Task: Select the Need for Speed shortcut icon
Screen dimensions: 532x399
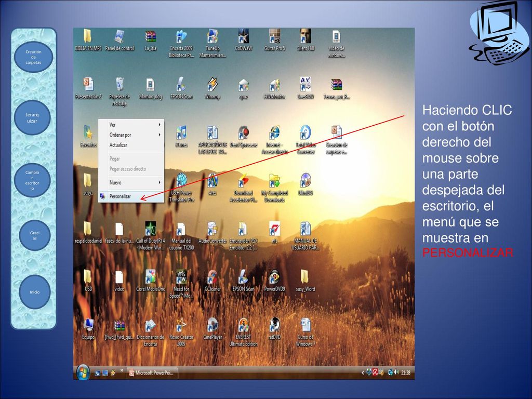Action: coord(181,277)
